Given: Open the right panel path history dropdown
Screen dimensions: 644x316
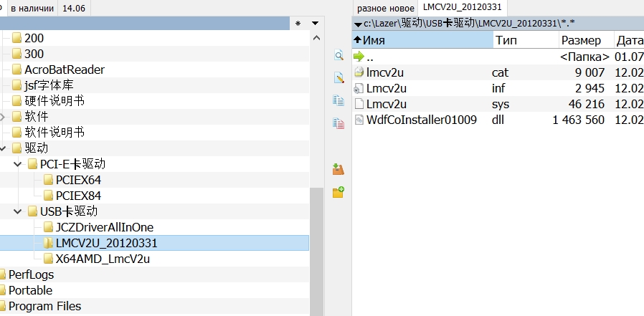Looking at the screenshot, I should [x=359, y=24].
